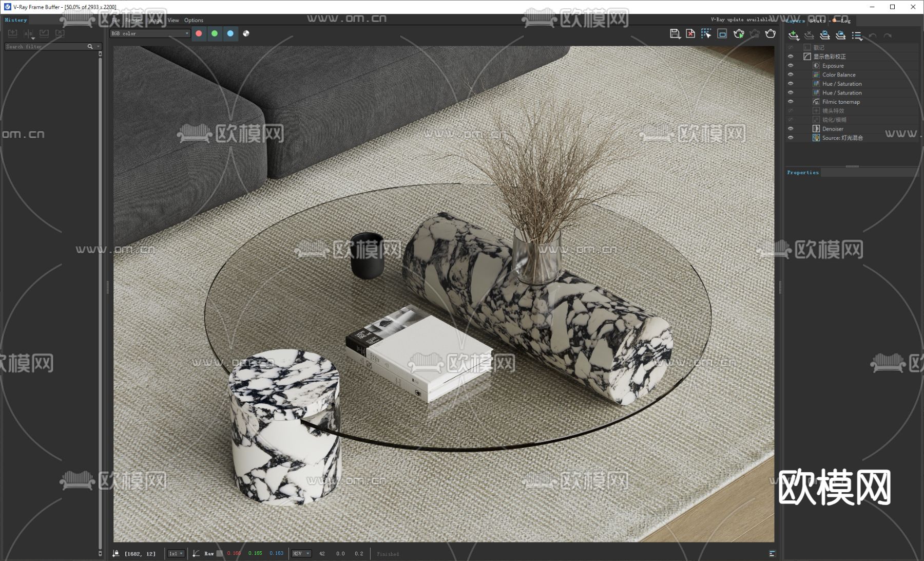The width and height of the screenshot is (924, 561).
Task: Toggle visibility of Filmic tonemap layer
Action: [791, 102]
